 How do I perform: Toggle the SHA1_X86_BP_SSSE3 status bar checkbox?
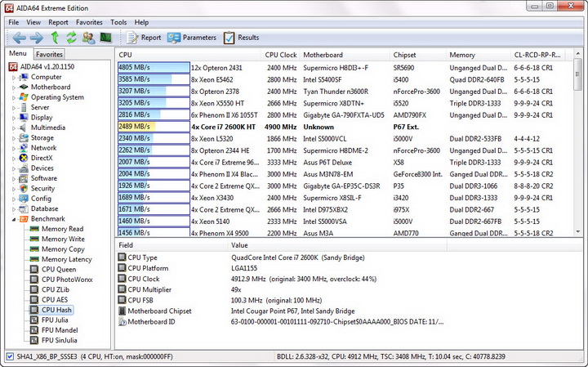point(10,356)
